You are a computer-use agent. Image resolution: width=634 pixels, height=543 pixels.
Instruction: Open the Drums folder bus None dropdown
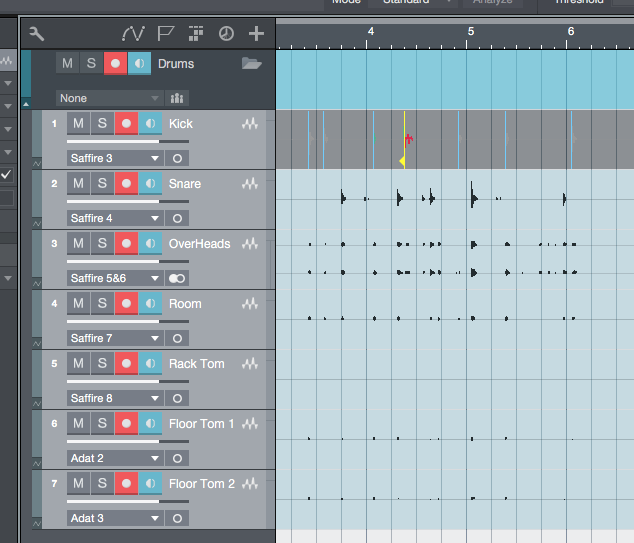coord(109,98)
